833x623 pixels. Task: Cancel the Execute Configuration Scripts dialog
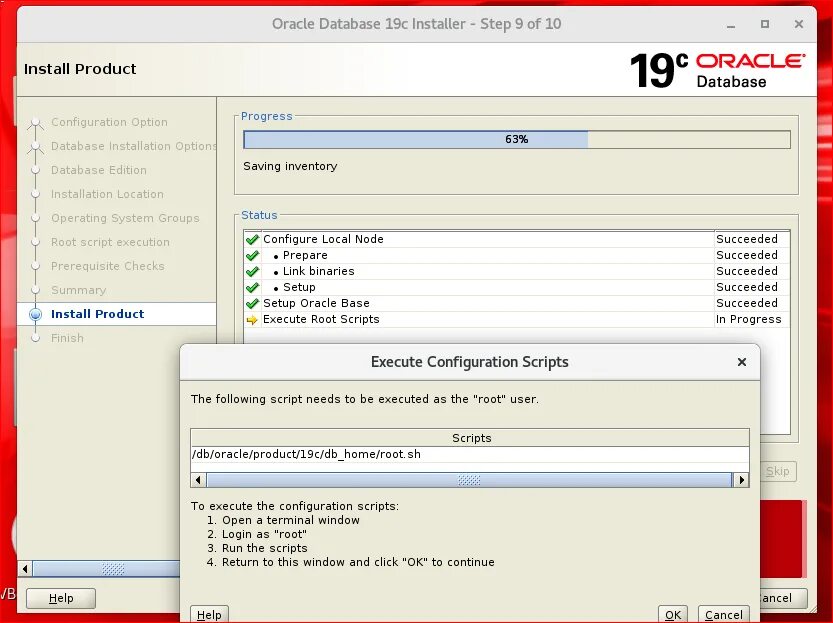(724, 614)
